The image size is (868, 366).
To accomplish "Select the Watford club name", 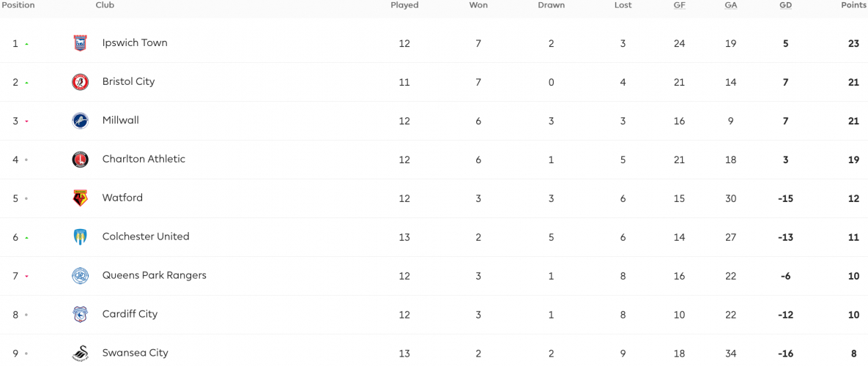I will (122, 198).
